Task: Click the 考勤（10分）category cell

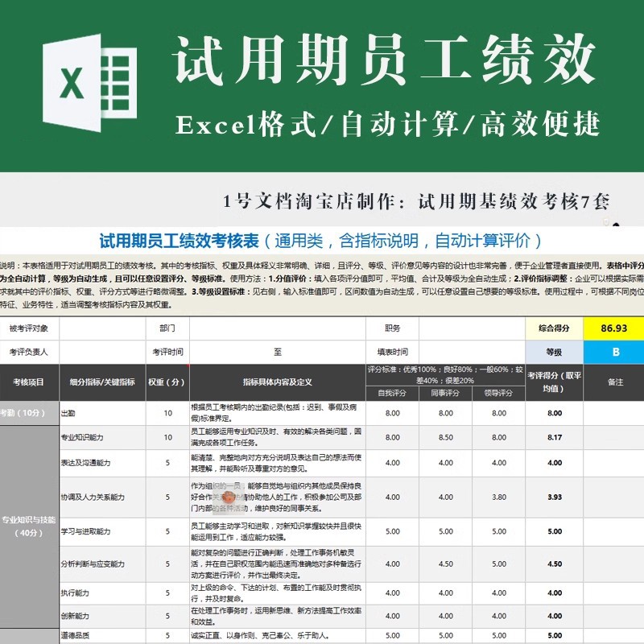Action: click(x=29, y=413)
